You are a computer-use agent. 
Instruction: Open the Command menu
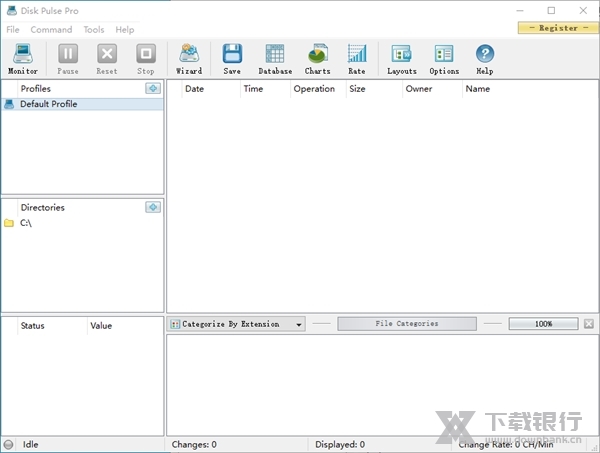(x=51, y=30)
